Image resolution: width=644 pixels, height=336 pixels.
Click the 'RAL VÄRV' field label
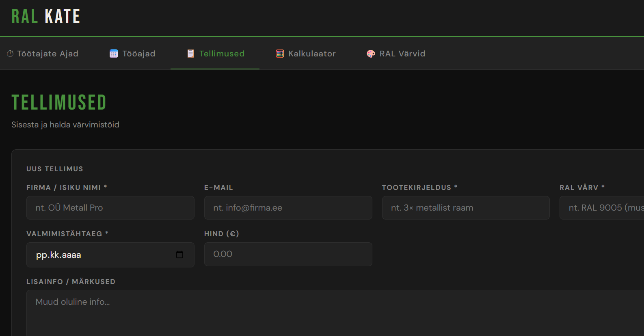pyautogui.click(x=582, y=187)
